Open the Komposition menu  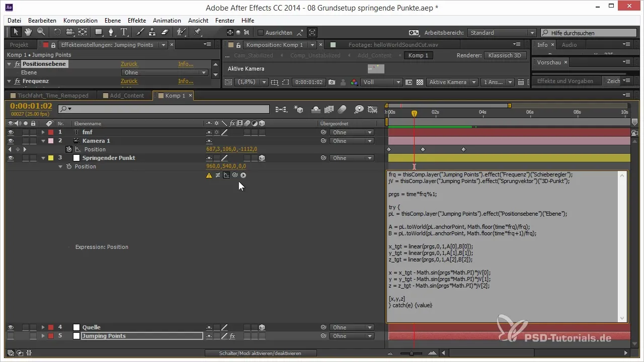pos(80,21)
